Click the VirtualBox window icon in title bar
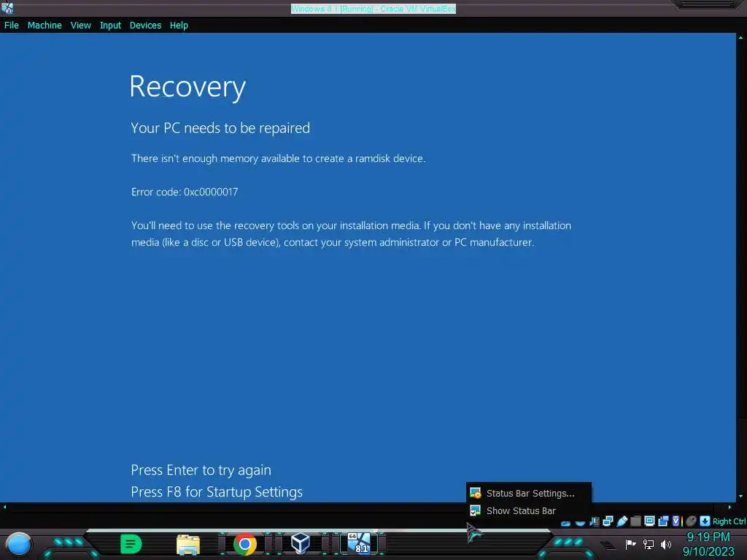The height and width of the screenshot is (560, 747). [x=7, y=7]
